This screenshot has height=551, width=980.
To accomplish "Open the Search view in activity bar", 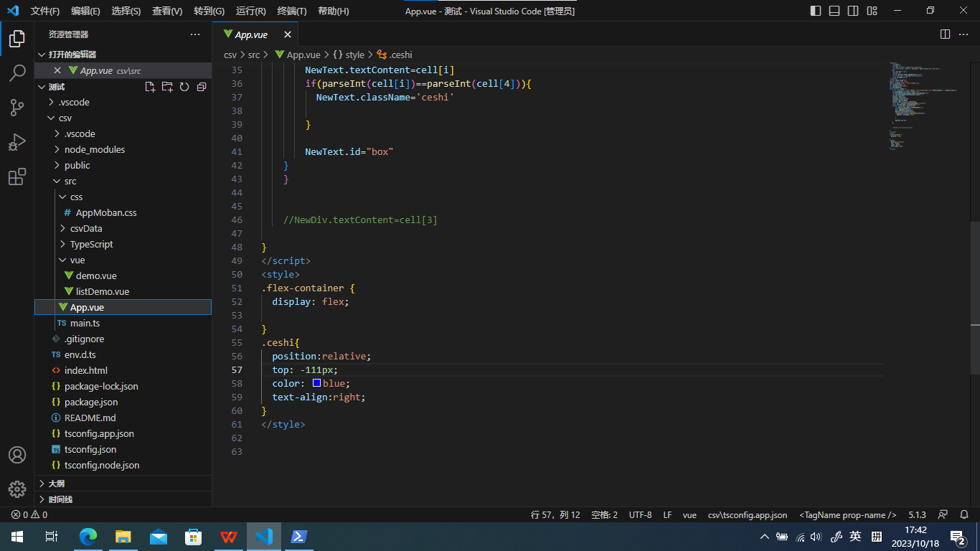I will coord(17,72).
